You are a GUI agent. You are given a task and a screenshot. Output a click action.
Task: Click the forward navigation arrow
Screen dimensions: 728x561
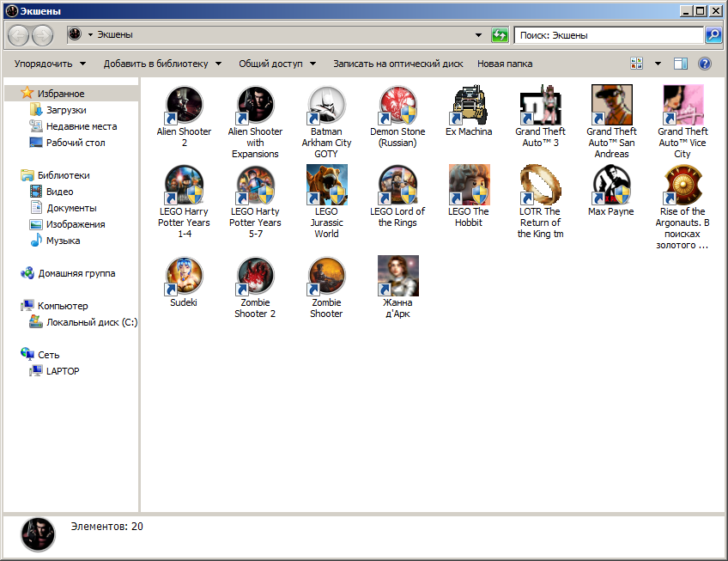[x=43, y=35]
